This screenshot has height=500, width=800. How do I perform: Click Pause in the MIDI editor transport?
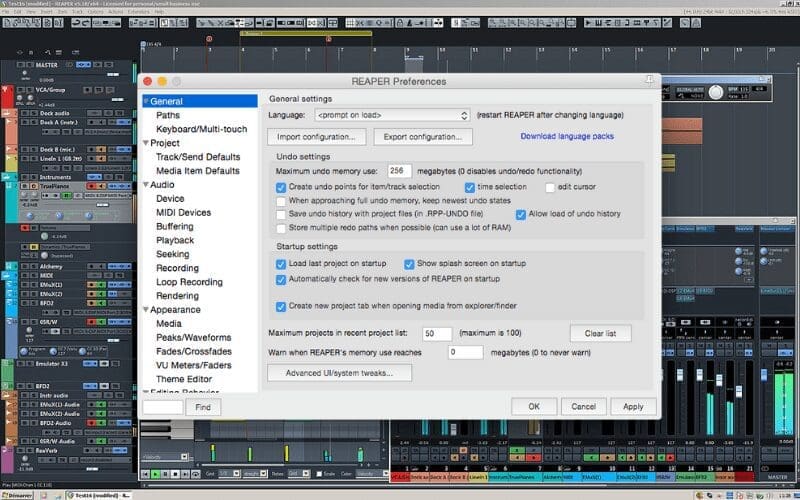(165, 474)
